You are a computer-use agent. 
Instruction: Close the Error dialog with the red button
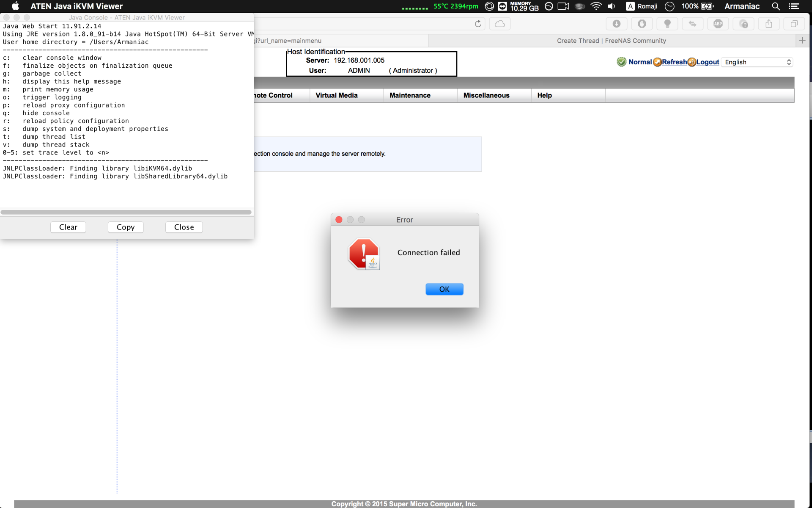[339, 220]
